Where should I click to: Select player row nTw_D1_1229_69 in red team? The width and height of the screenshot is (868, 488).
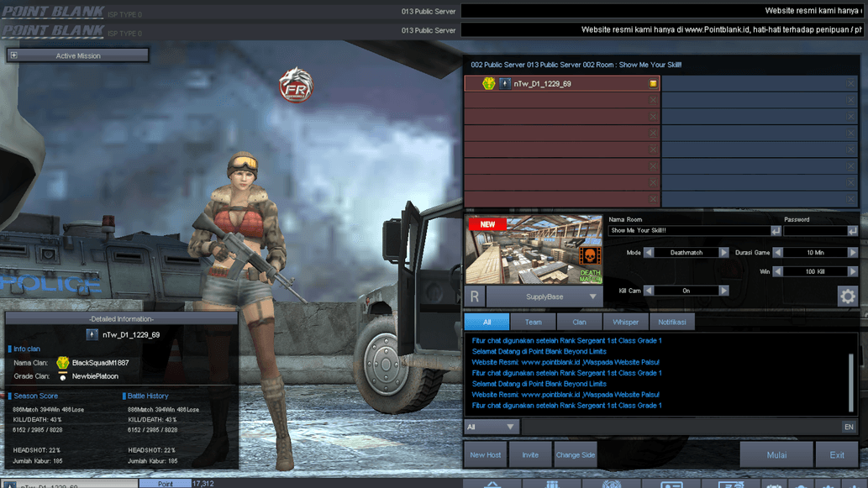[562, 83]
